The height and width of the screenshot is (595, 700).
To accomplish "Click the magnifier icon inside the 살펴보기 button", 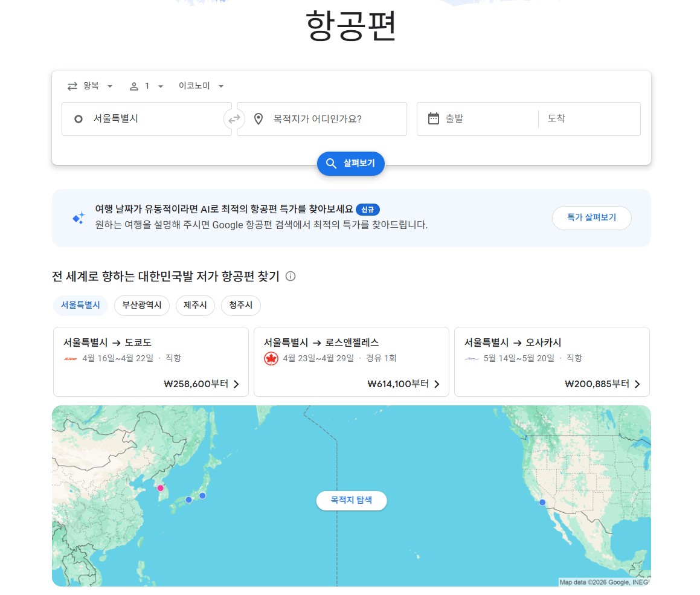I will click(331, 163).
